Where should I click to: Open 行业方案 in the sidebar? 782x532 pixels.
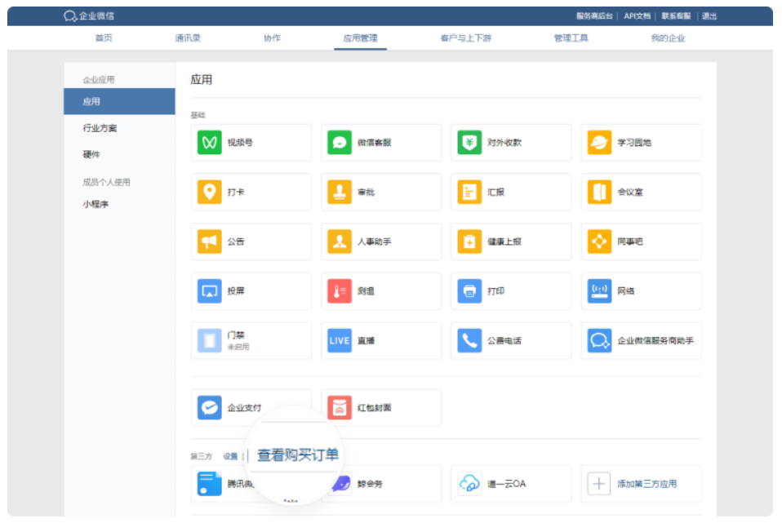pyautogui.click(x=100, y=128)
